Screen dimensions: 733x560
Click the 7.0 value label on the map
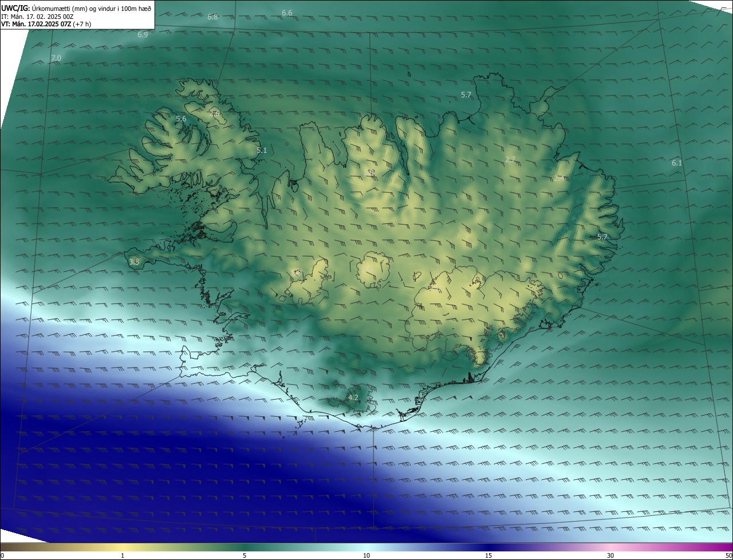pyautogui.click(x=56, y=58)
